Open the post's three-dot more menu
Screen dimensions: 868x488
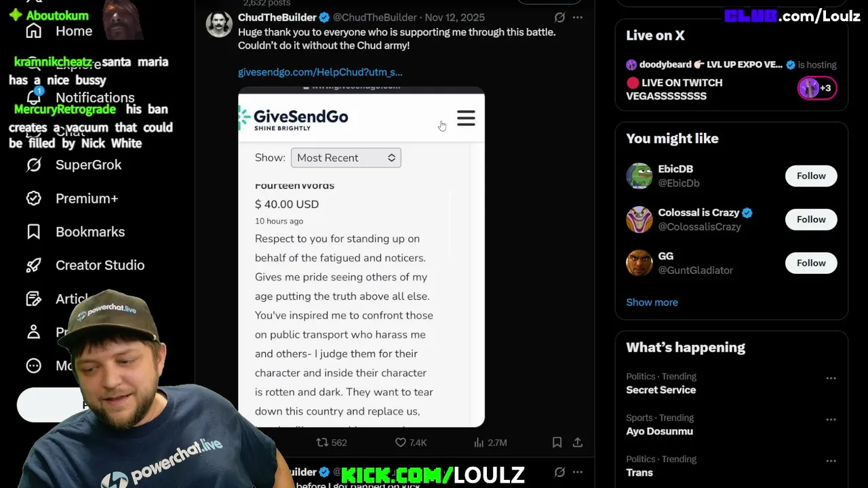pos(577,18)
